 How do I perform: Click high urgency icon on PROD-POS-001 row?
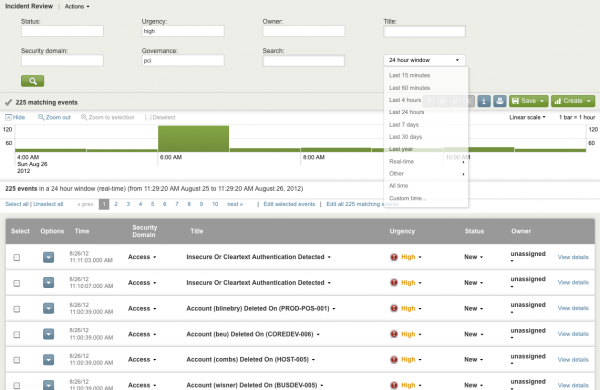[x=394, y=308]
